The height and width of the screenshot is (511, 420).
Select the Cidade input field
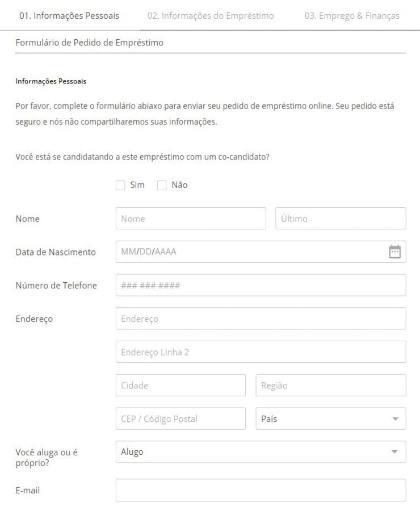click(180, 386)
